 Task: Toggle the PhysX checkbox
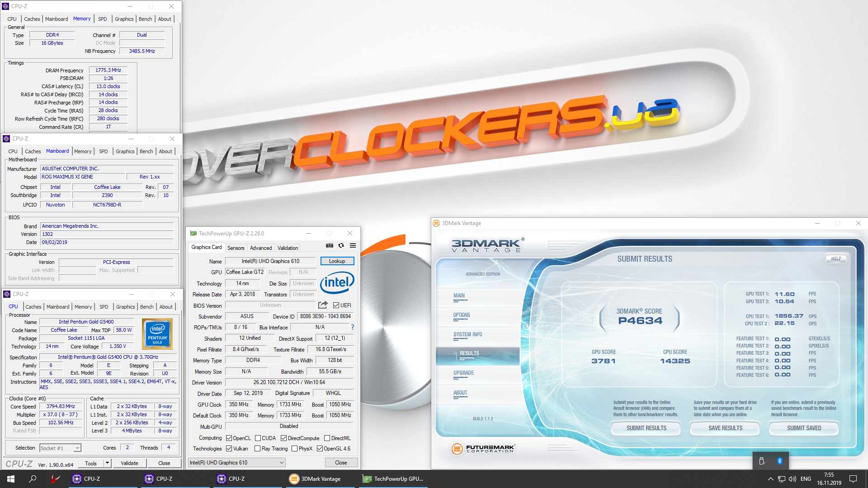point(294,449)
